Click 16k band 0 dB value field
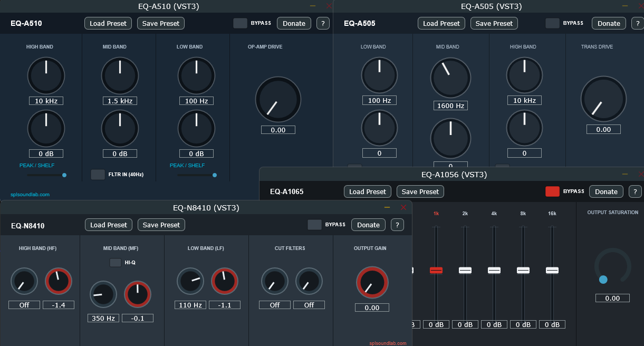 552,324
